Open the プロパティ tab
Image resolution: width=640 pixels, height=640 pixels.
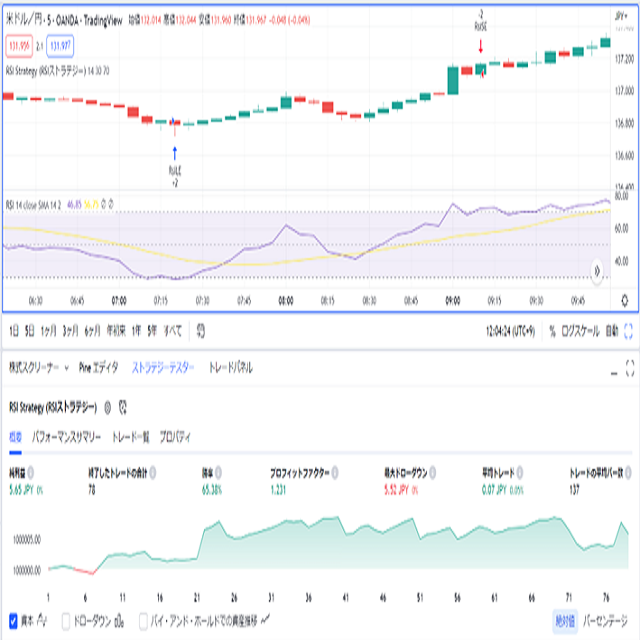[x=175, y=437]
